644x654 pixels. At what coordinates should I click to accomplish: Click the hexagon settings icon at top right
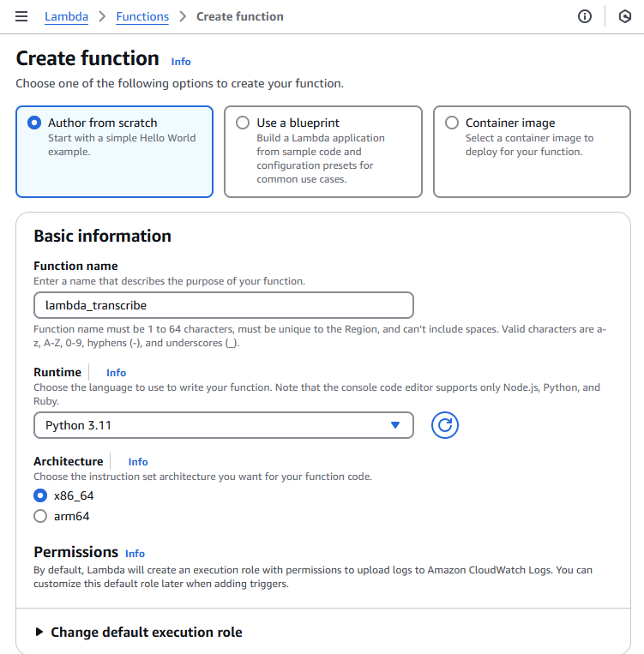tap(624, 16)
